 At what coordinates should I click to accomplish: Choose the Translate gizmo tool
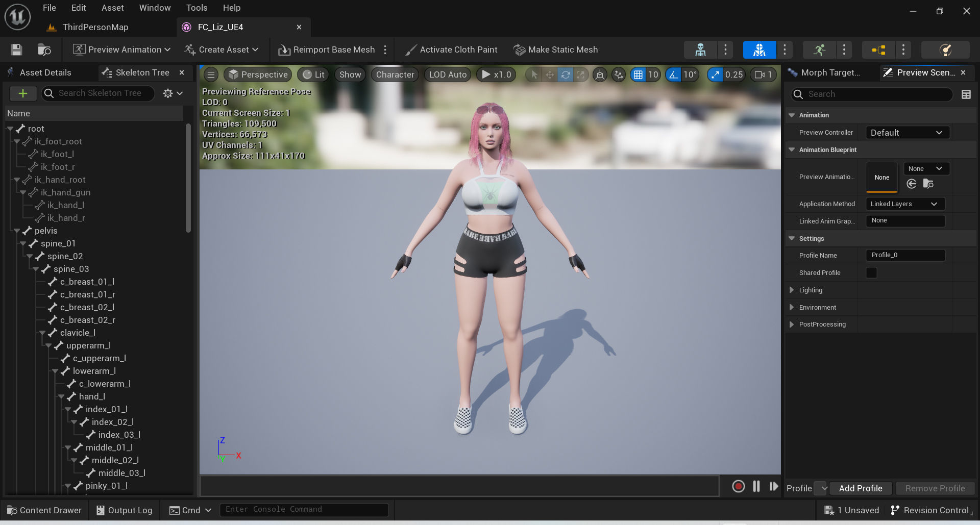coord(550,74)
